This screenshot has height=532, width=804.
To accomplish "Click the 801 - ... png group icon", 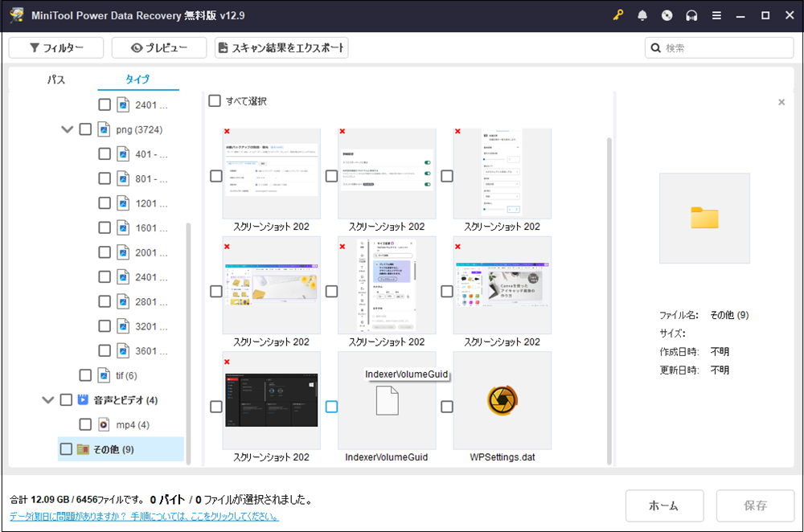I will coord(123,179).
